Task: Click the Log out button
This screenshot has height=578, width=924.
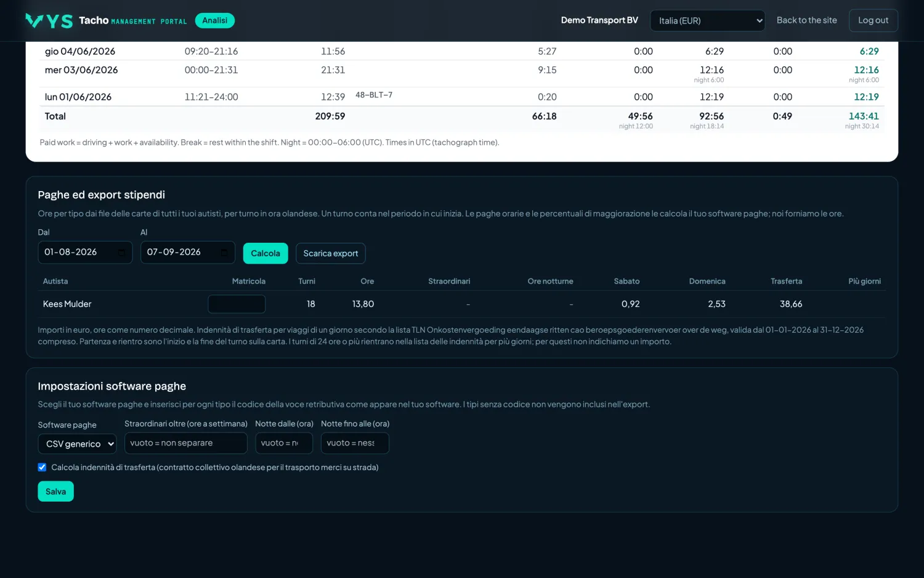Action: (873, 20)
